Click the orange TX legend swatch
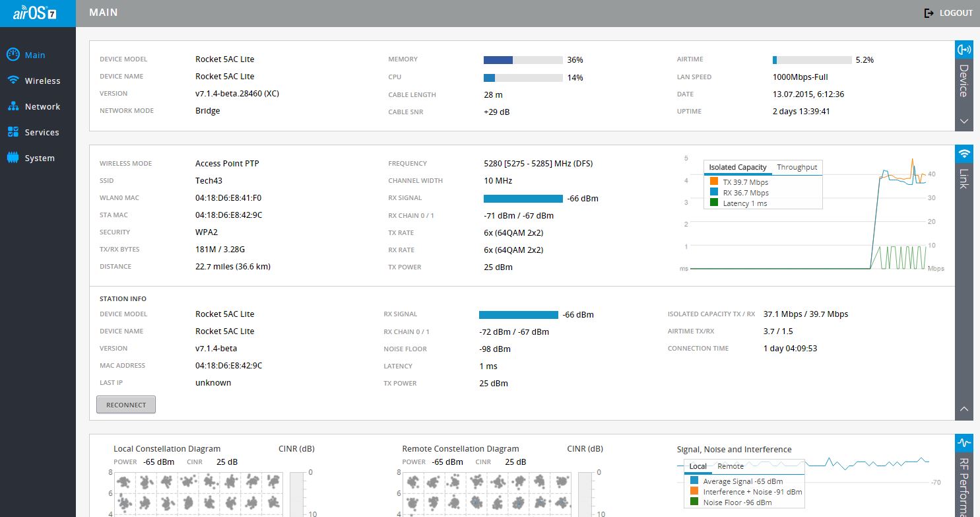 pyautogui.click(x=714, y=182)
